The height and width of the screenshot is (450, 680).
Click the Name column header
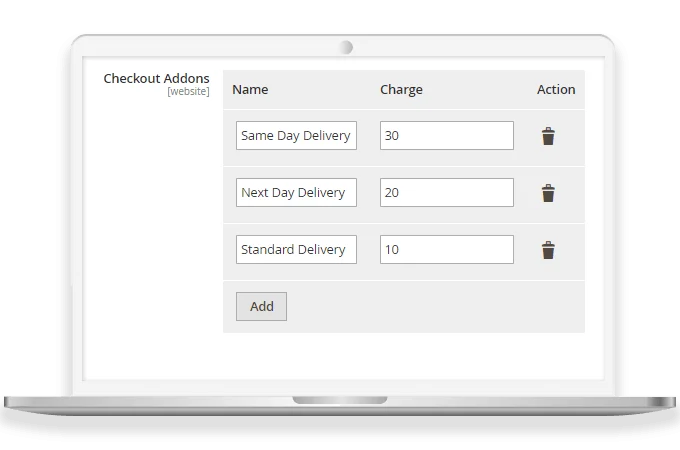[x=250, y=89]
